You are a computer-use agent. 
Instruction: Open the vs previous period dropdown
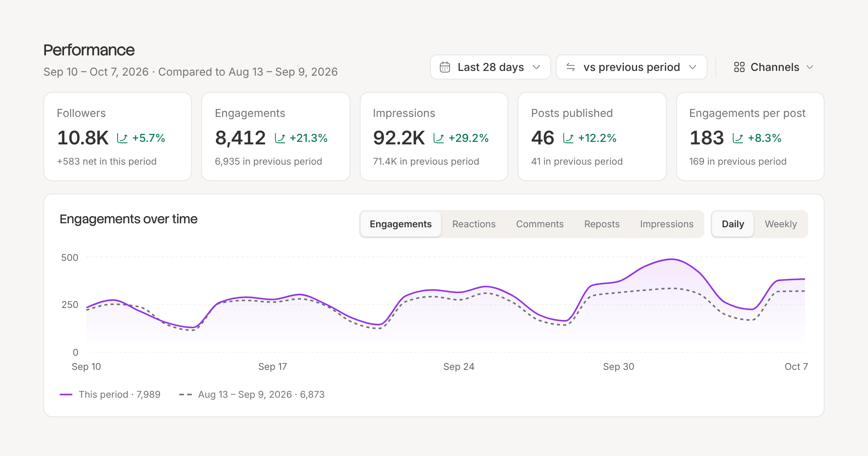click(x=631, y=67)
